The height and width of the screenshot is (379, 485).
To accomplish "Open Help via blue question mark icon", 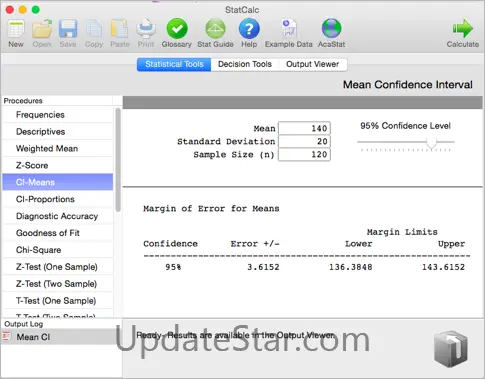I will 249,29.
